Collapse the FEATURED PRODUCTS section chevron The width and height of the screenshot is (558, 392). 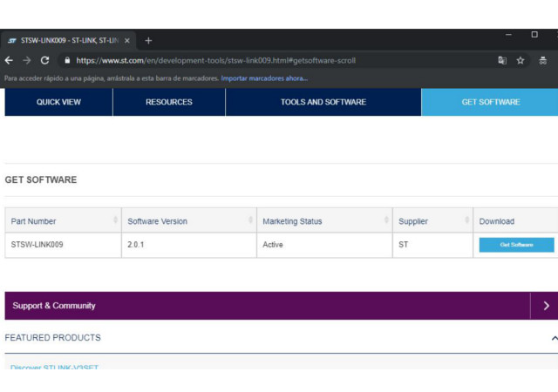point(555,338)
